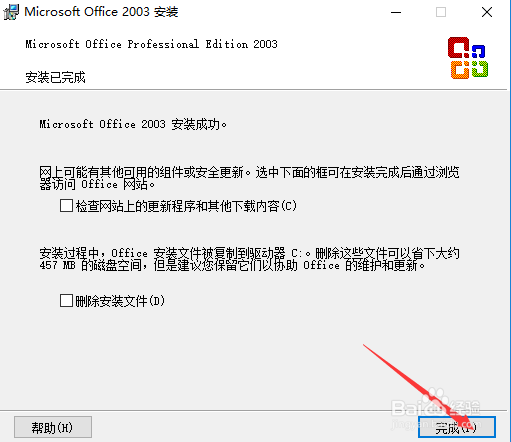Viewport: 511px width, 442px height.
Task: Click the 457 MB disk space paragraph
Action: pos(249,259)
